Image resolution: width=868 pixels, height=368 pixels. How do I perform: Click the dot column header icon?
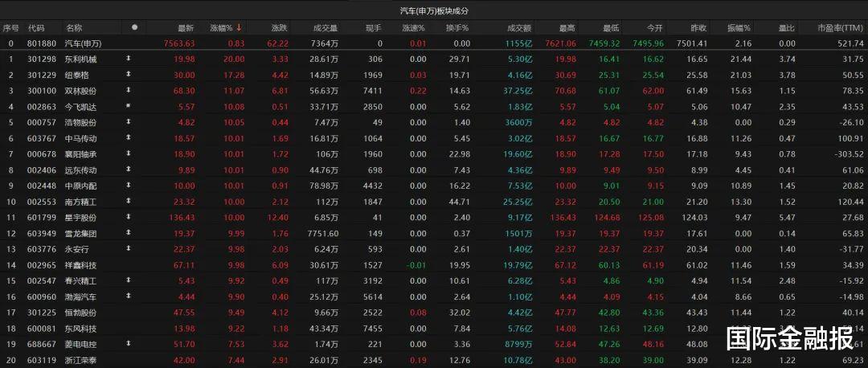[134, 27]
